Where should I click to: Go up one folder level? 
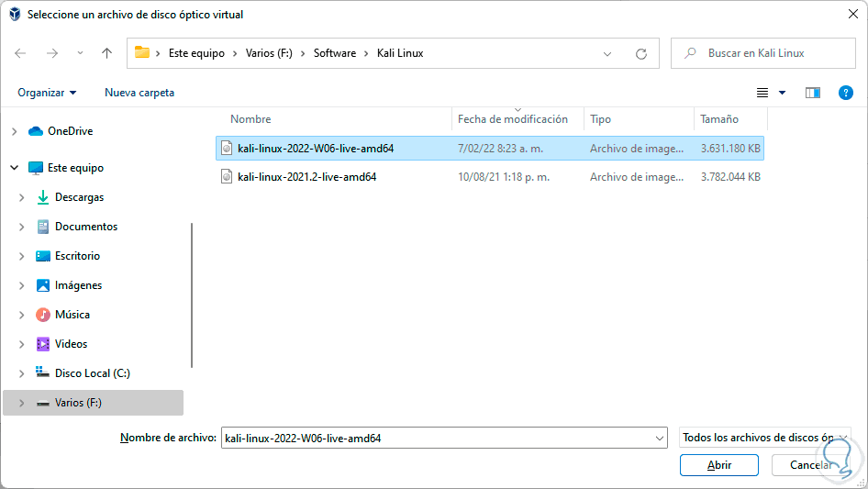[106, 53]
